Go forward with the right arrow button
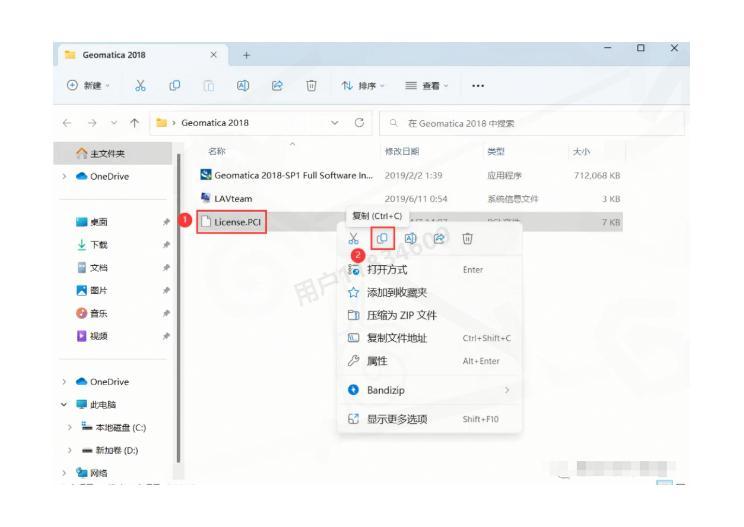The image size is (744, 527). pyautogui.click(x=92, y=123)
